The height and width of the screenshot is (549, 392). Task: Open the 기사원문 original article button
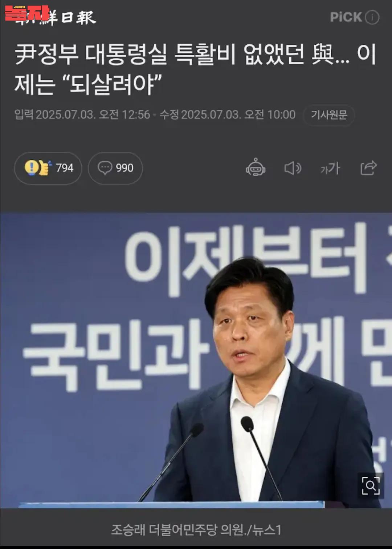[x=329, y=115]
